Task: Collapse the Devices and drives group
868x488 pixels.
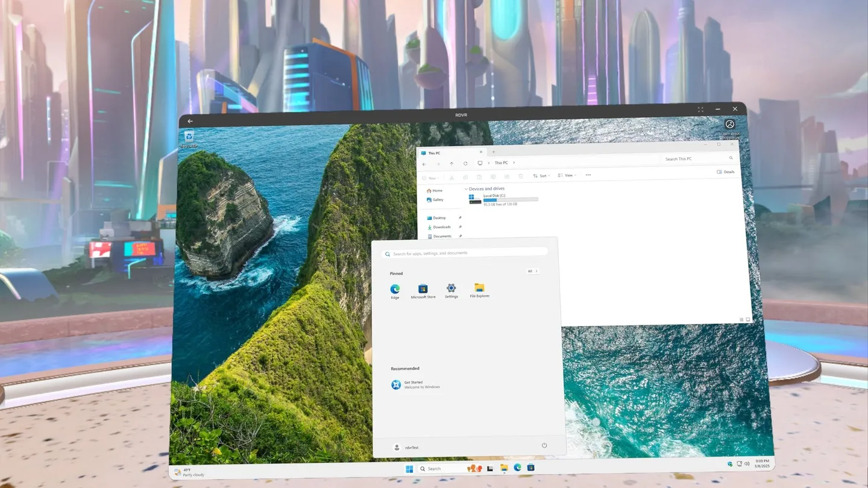Action: pyautogui.click(x=467, y=189)
